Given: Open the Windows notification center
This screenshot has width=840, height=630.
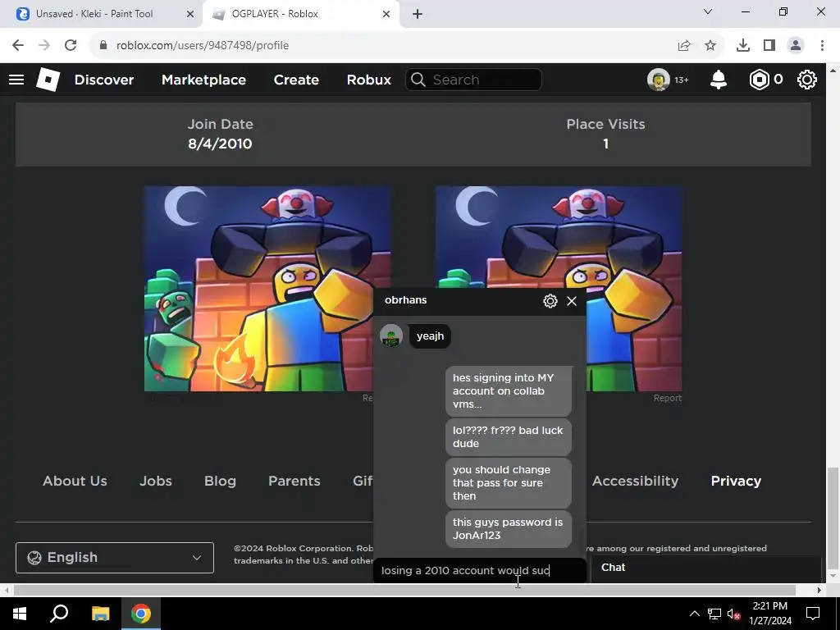Looking at the screenshot, I should click(813, 614).
